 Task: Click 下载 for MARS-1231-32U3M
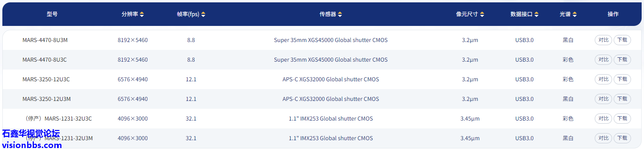point(622,138)
